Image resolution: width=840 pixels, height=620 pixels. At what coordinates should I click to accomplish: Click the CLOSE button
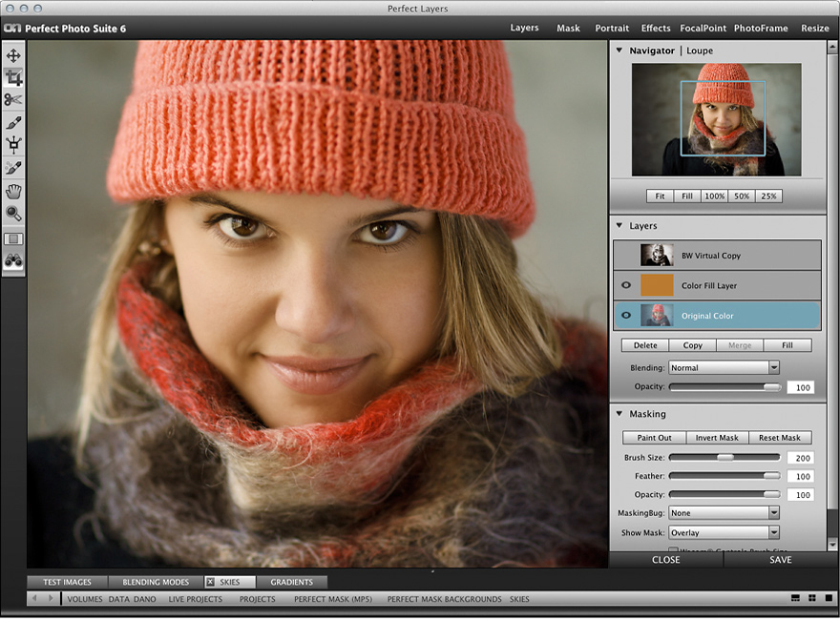pyautogui.click(x=666, y=560)
